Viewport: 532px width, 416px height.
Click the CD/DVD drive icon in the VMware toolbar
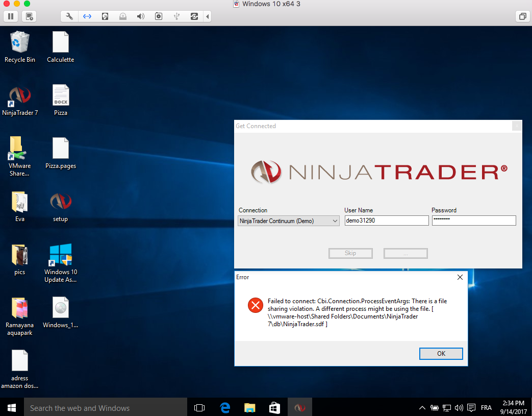(x=123, y=16)
